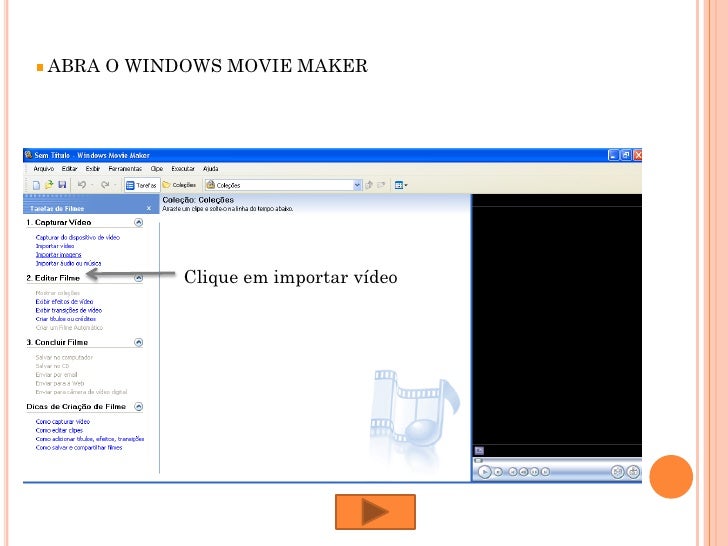The width and height of the screenshot is (728, 546).
Task: Collapse the Concluir Filme section
Action: pyautogui.click(x=138, y=342)
